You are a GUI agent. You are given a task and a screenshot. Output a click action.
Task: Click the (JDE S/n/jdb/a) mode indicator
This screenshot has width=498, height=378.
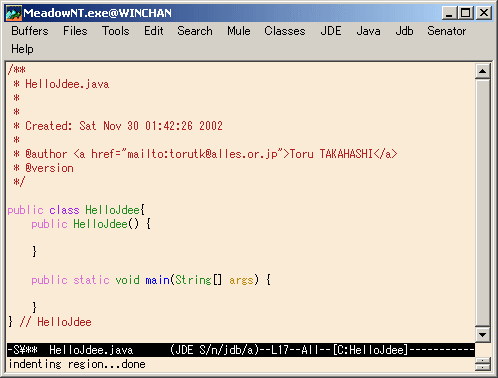tap(215, 350)
